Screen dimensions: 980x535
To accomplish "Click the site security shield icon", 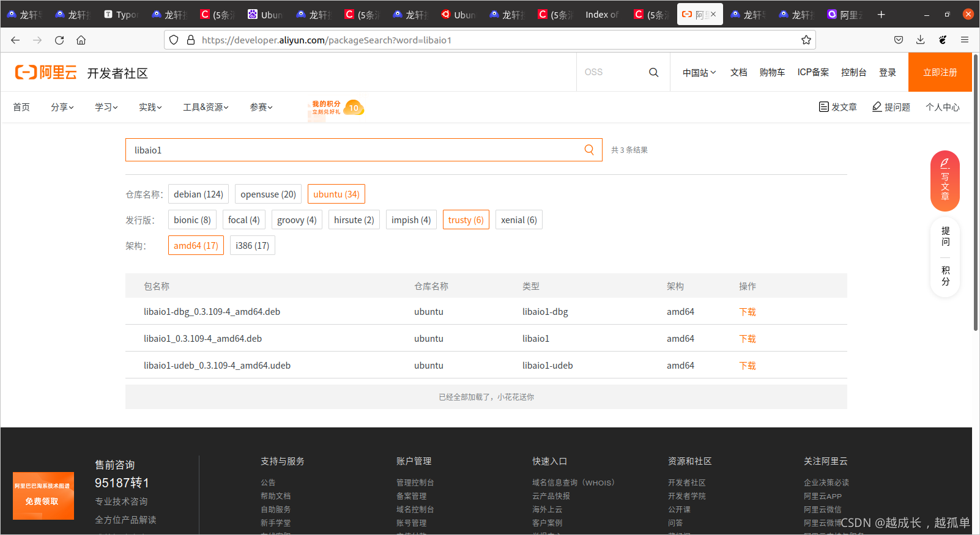I will (174, 40).
